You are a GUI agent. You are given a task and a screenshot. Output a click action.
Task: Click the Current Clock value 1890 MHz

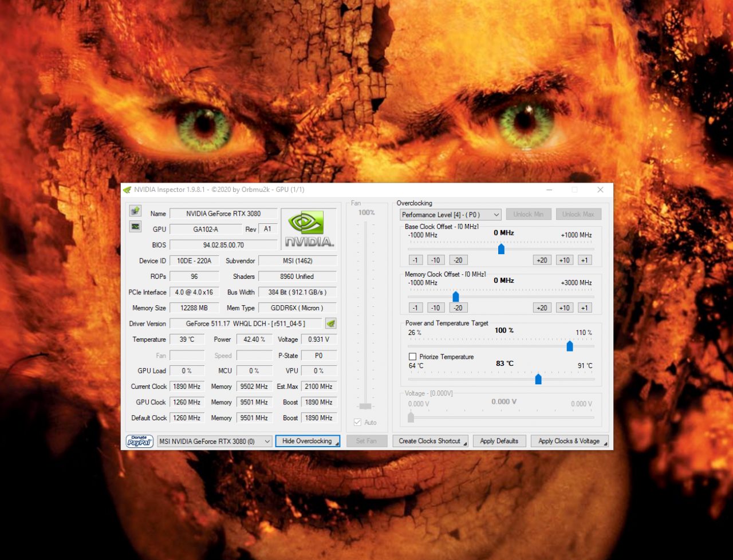[x=187, y=387]
